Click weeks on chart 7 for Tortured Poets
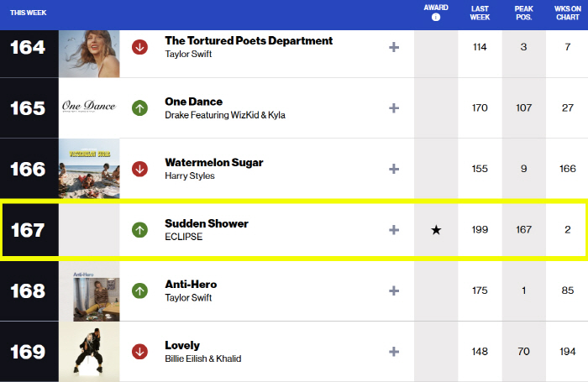This screenshot has width=588, height=382. pos(568,47)
